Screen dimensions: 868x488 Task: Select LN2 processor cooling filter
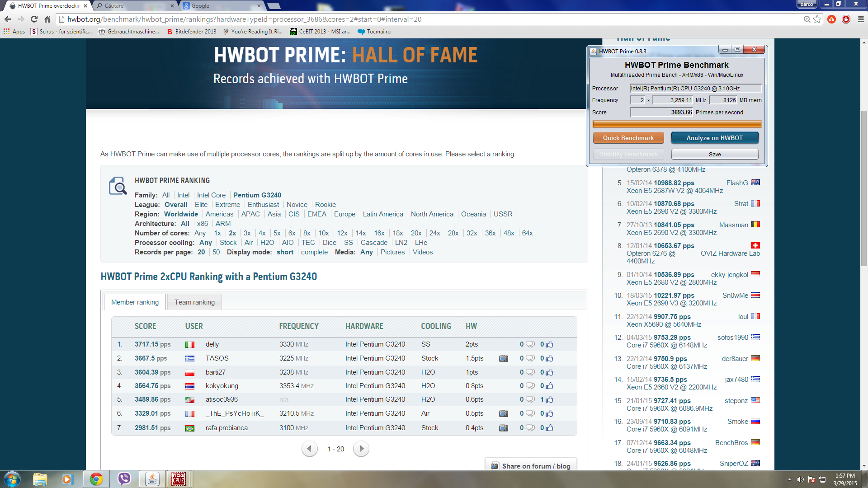(401, 243)
